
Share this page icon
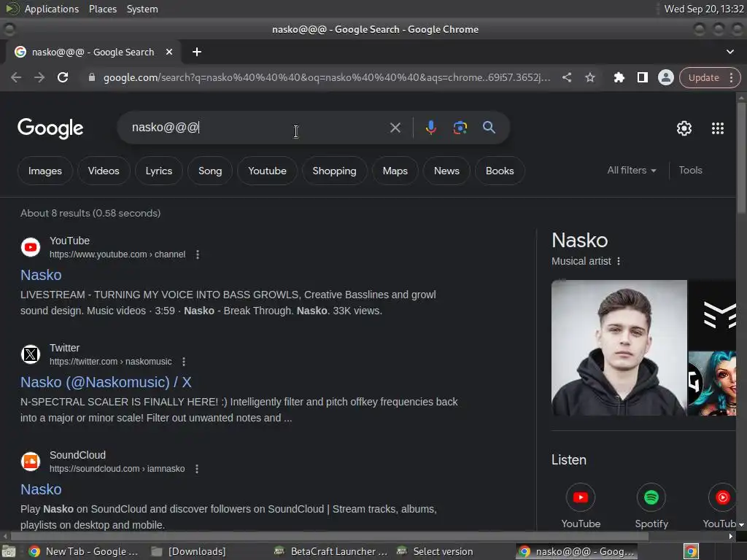point(566,77)
